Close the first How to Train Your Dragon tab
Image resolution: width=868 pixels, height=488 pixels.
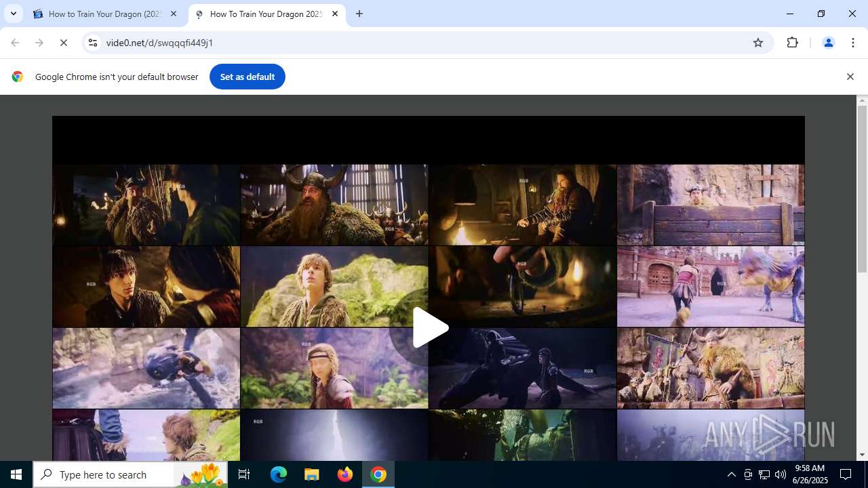point(174,14)
